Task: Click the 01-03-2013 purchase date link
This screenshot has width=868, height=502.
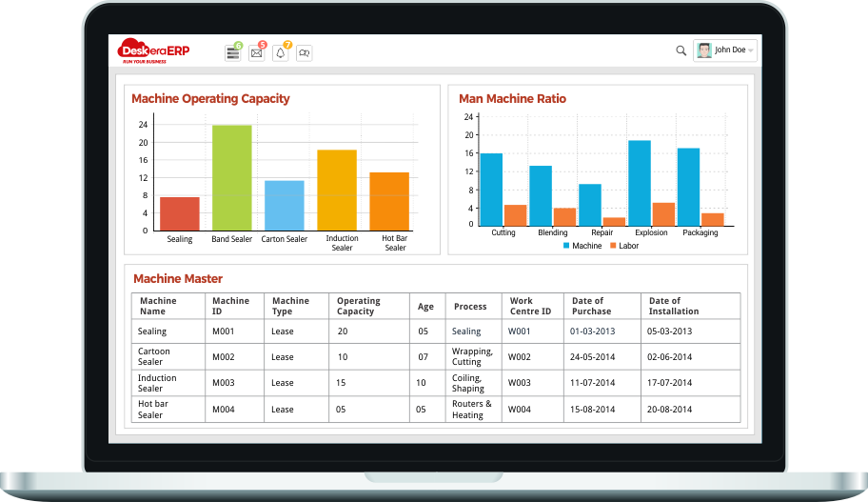Action: (x=592, y=331)
